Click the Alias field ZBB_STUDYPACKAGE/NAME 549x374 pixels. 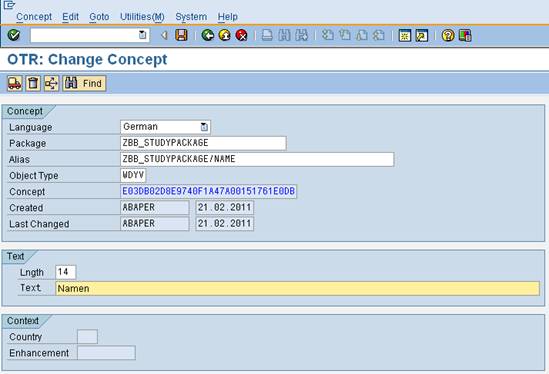pyautogui.click(x=257, y=159)
